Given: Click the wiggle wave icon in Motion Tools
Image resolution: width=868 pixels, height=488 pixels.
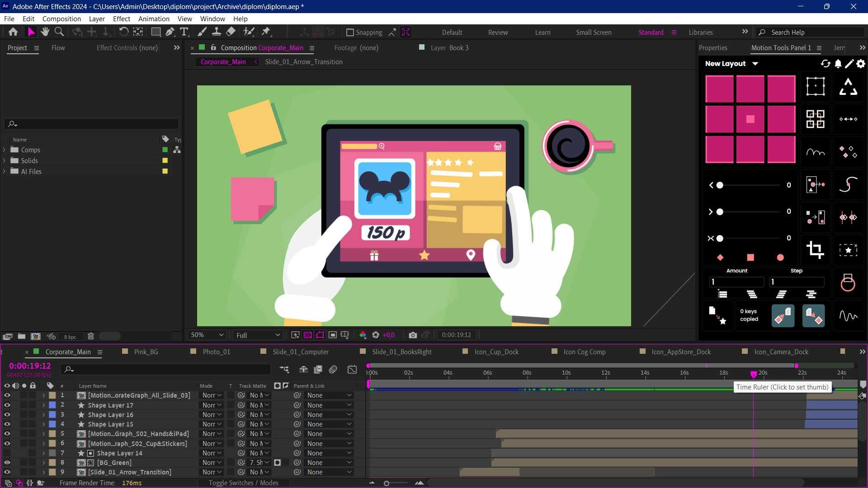Looking at the screenshot, I should click(849, 316).
